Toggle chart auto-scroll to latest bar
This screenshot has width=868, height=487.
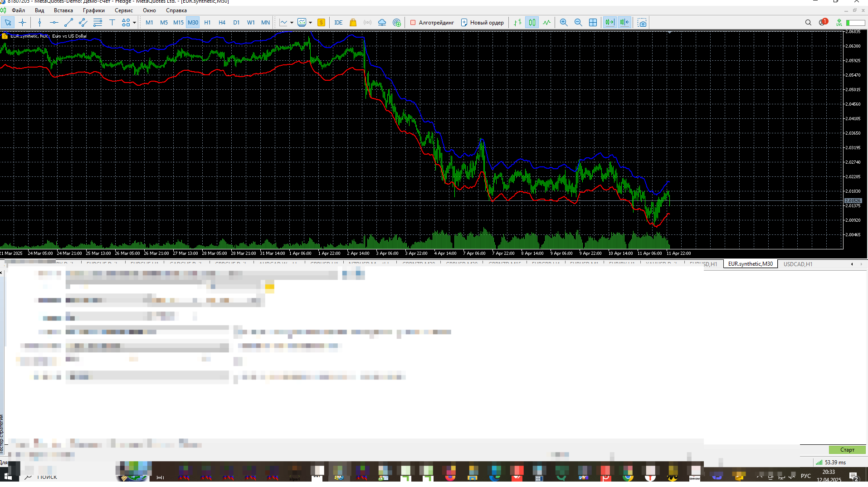coord(610,22)
